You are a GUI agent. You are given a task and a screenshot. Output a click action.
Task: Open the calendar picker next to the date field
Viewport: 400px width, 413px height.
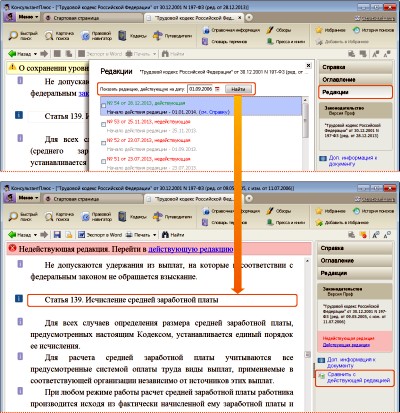217,89
